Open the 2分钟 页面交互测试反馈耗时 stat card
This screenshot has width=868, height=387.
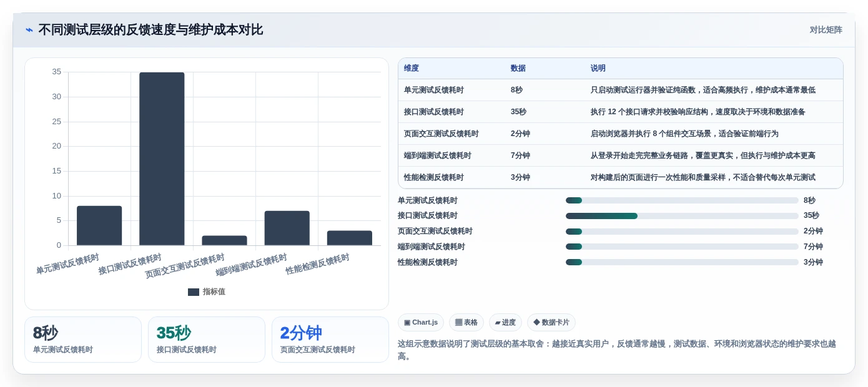pos(330,340)
